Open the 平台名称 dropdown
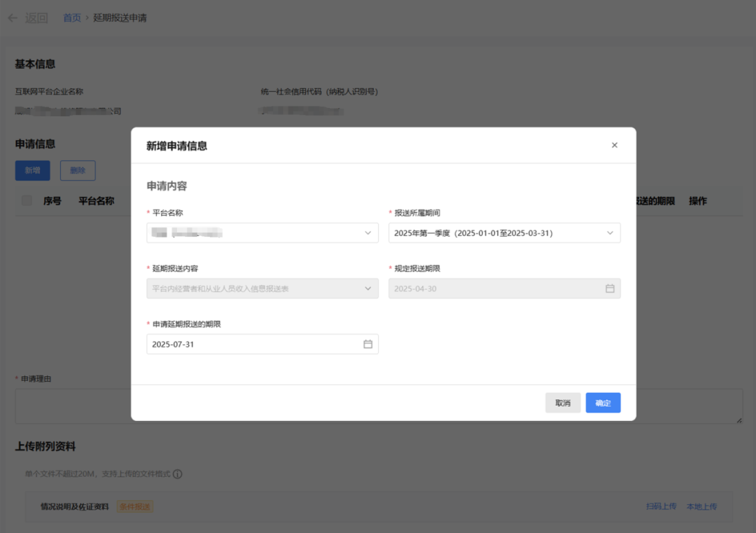Screen dimensions: 756x533 point(369,232)
